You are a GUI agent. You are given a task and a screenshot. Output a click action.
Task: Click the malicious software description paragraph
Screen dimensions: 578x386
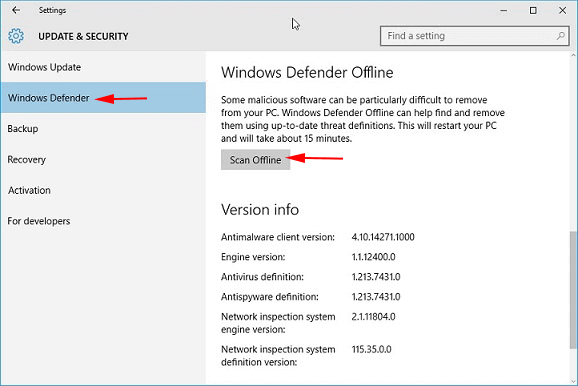click(x=363, y=119)
